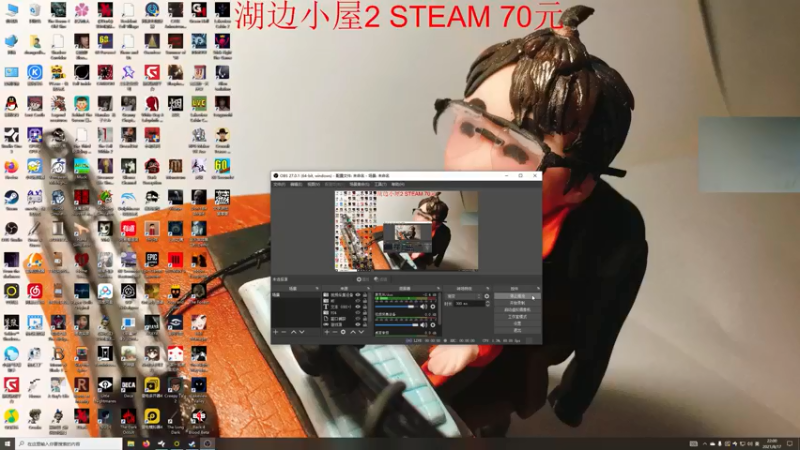Screen dimensions: 800x450
Task: Open File Explorer from taskbar
Action: [131, 444]
